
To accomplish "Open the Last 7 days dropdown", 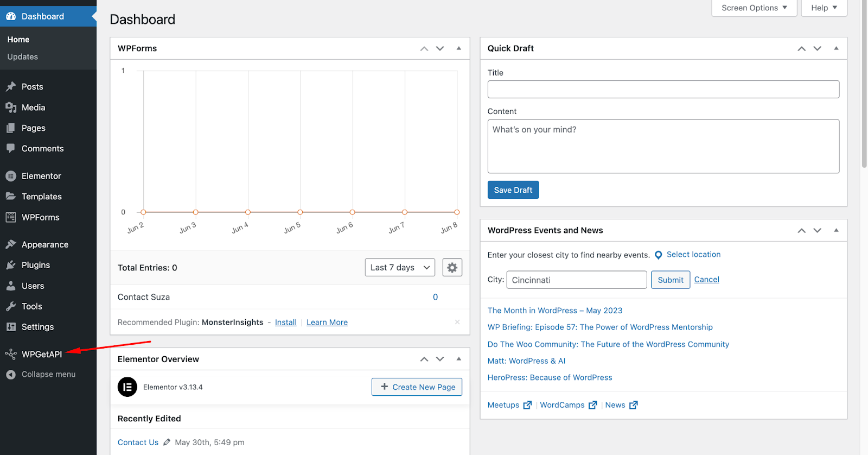I will 400,268.
